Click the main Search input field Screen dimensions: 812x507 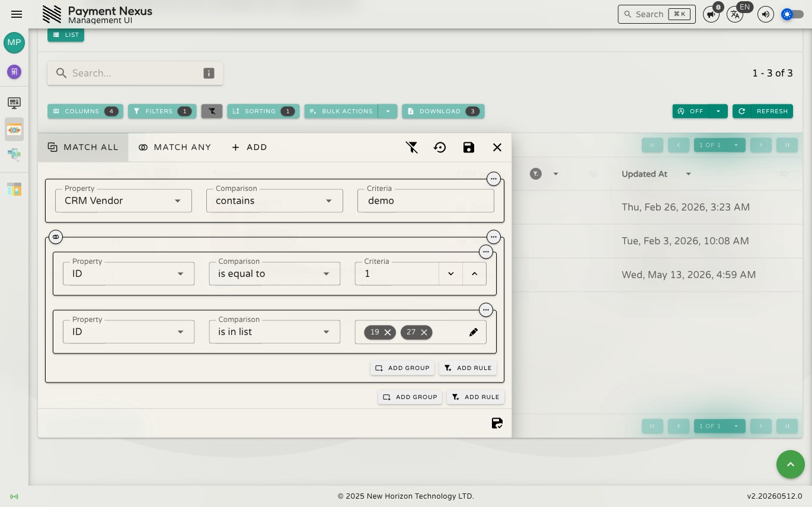[x=135, y=73]
